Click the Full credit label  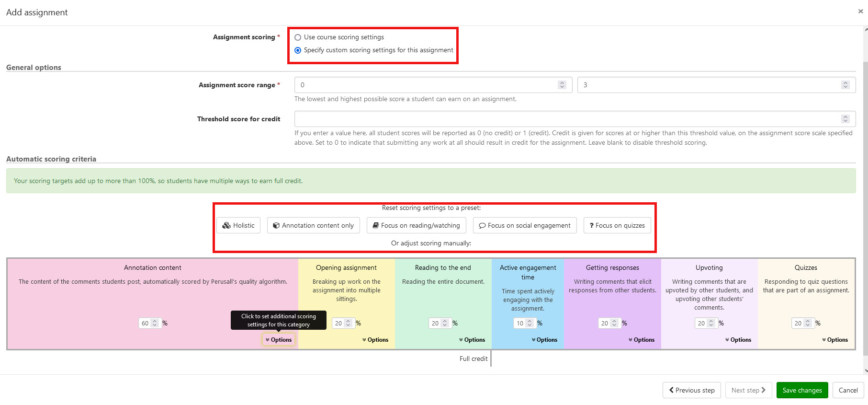(x=473, y=359)
